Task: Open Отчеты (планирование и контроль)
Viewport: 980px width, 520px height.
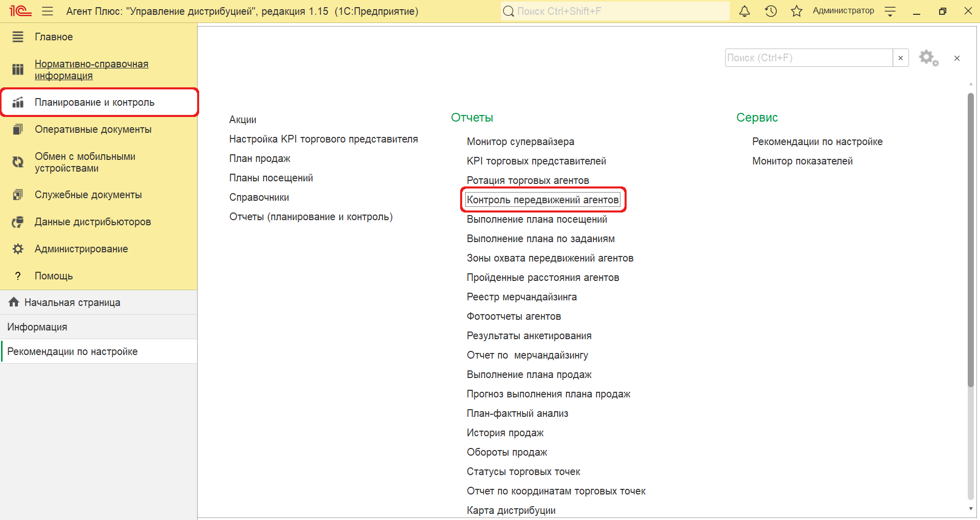Action: (x=310, y=217)
